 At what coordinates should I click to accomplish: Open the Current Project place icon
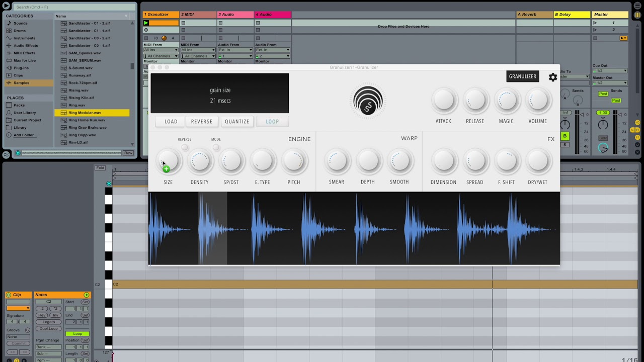[9, 120]
